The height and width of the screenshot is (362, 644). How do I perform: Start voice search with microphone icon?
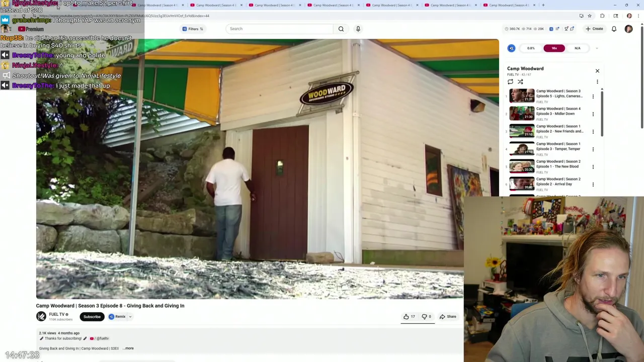click(x=358, y=29)
